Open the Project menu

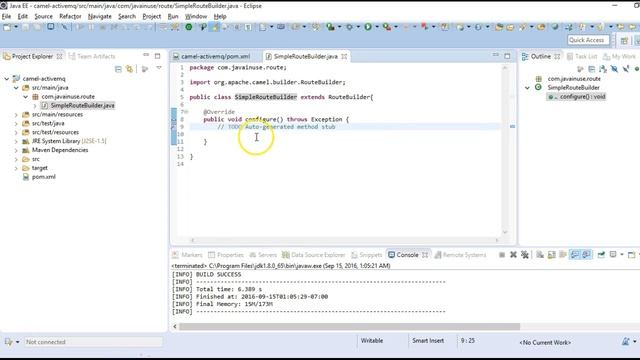pyautogui.click(x=151, y=16)
